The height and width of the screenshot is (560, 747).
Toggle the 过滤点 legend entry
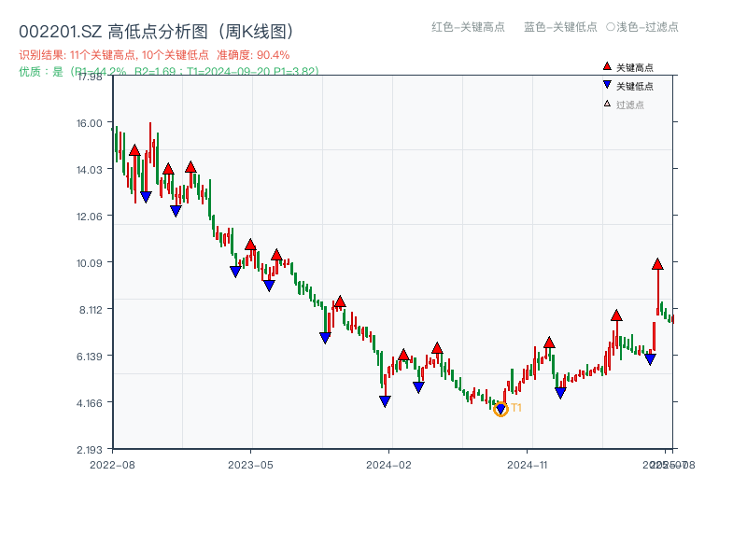coord(624,105)
